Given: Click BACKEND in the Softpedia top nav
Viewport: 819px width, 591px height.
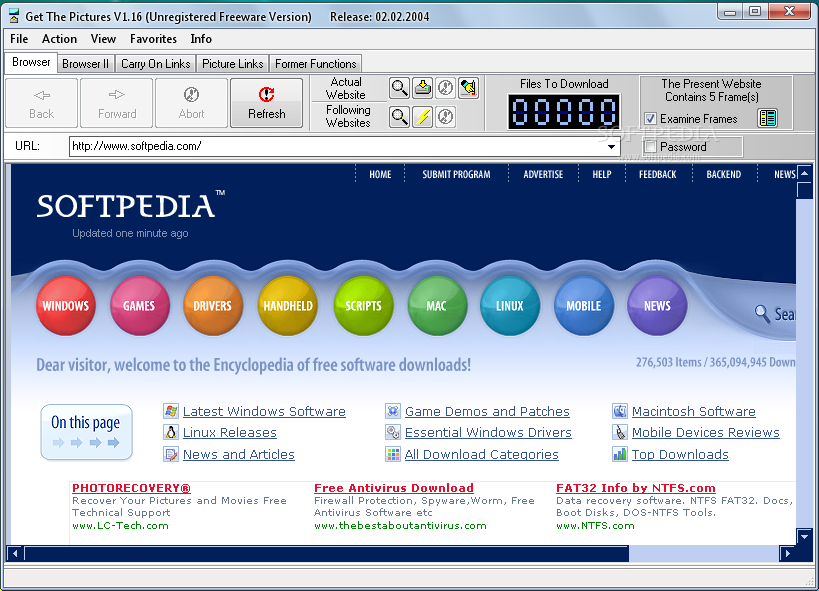Looking at the screenshot, I should tap(723, 175).
